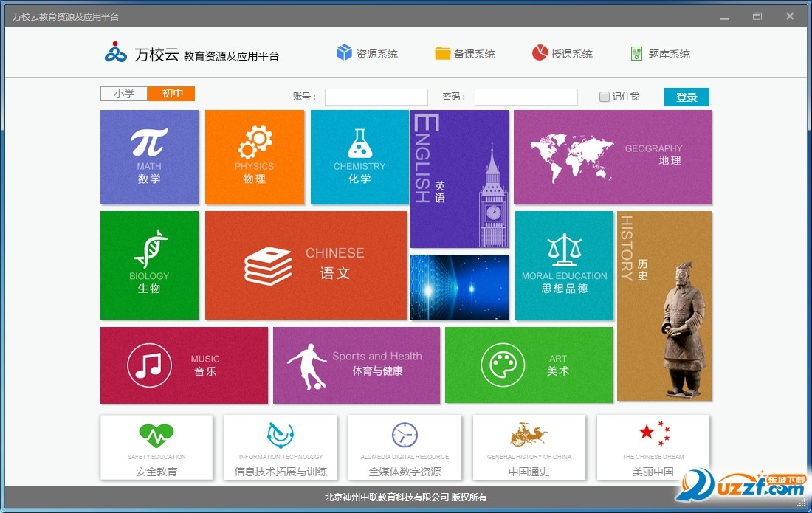Focus the 密码 password input field
Screen dimensions: 812x513
tap(526, 97)
